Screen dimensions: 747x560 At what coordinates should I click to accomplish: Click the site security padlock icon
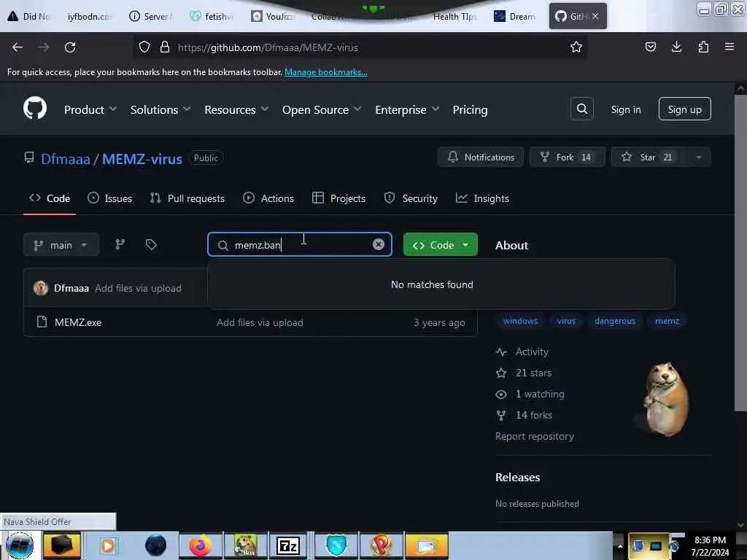pos(165,47)
